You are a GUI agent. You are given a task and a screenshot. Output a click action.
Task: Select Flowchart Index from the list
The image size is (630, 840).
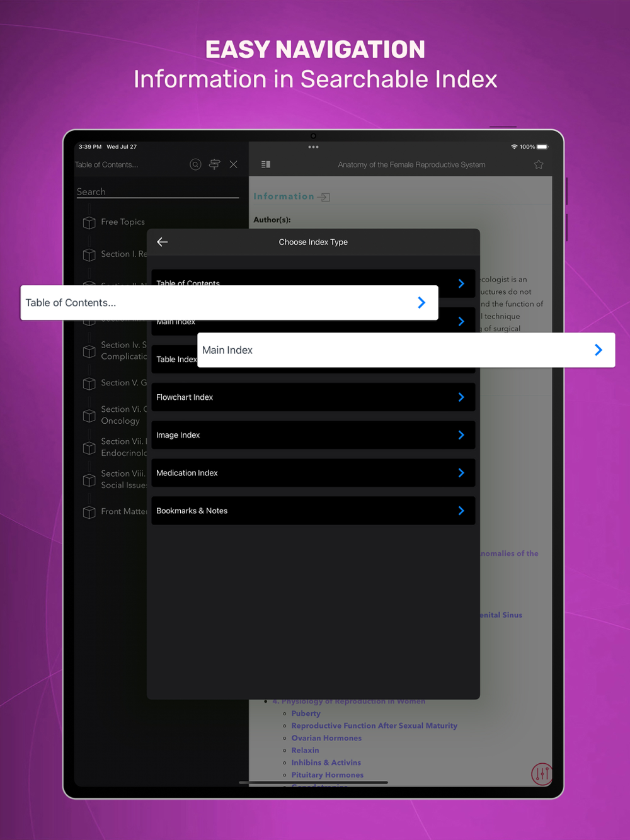[313, 397]
